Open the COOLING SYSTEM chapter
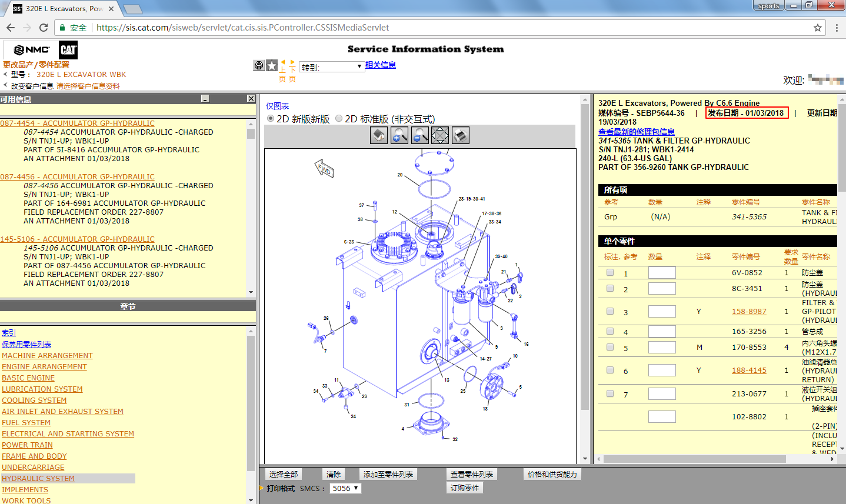 pos(34,400)
